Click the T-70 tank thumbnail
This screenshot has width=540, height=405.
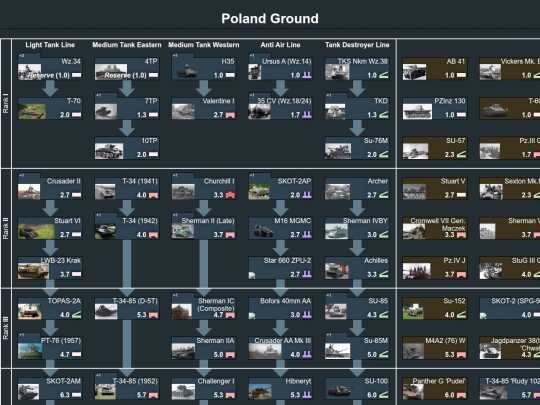[32, 112]
